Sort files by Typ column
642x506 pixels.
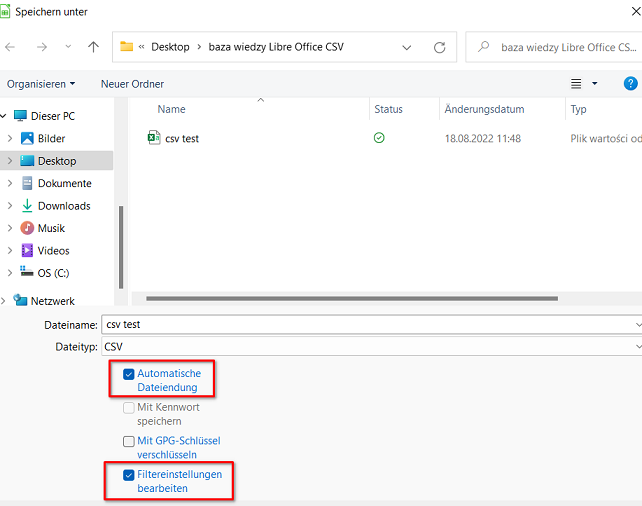tap(578, 109)
